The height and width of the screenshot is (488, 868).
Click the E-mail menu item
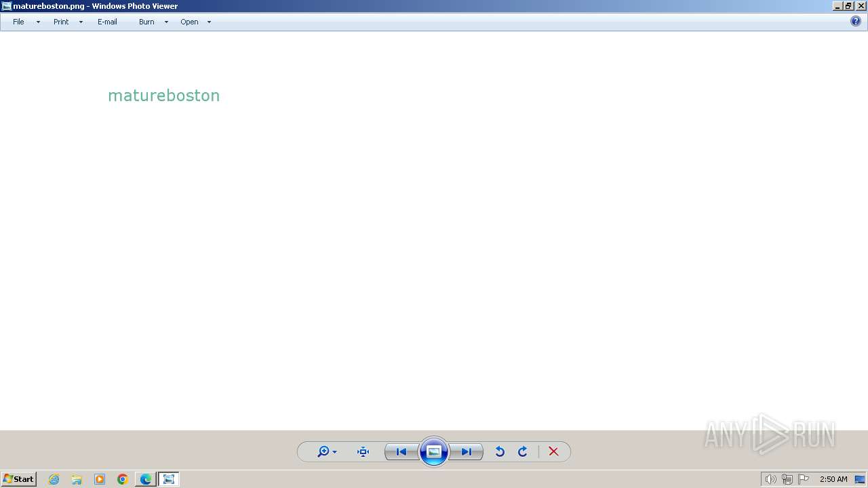[x=107, y=22]
